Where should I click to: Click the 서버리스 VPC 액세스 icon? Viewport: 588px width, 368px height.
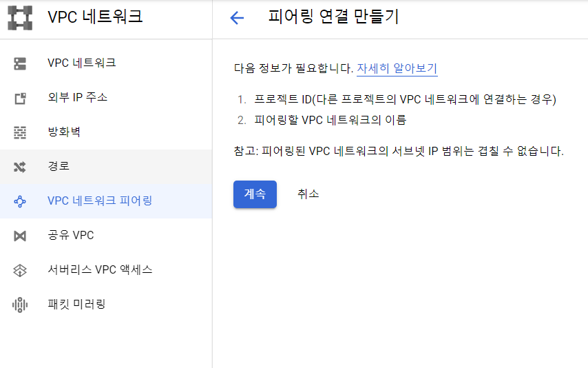coord(20,270)
